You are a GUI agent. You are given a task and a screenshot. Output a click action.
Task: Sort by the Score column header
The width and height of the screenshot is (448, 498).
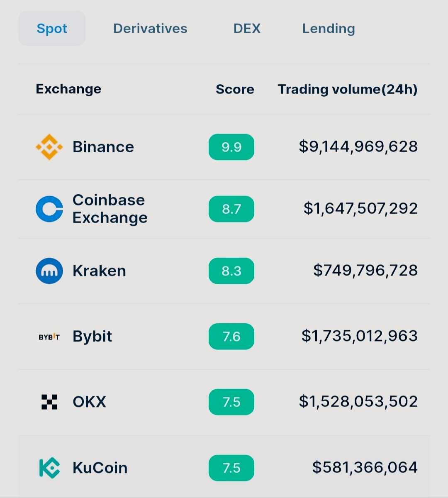235,89
